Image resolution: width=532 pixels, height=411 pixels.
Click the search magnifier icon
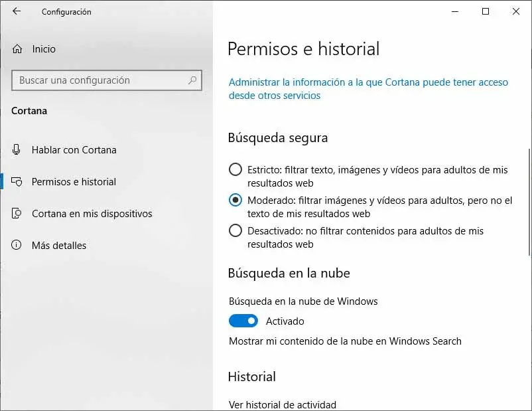pyautogui.click(x=192, y=80)
